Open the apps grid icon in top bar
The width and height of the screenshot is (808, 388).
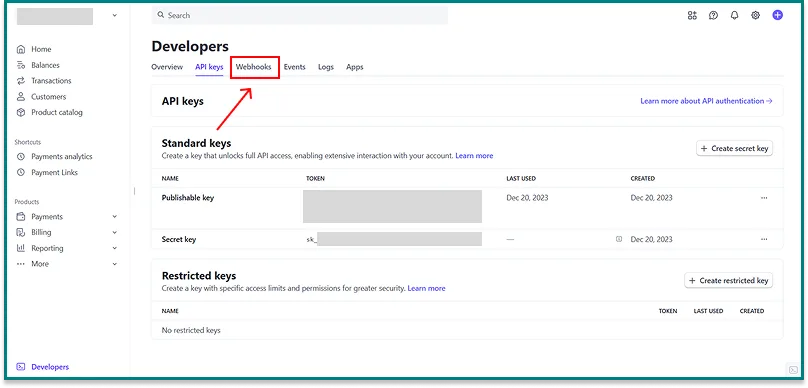point(692,15)
